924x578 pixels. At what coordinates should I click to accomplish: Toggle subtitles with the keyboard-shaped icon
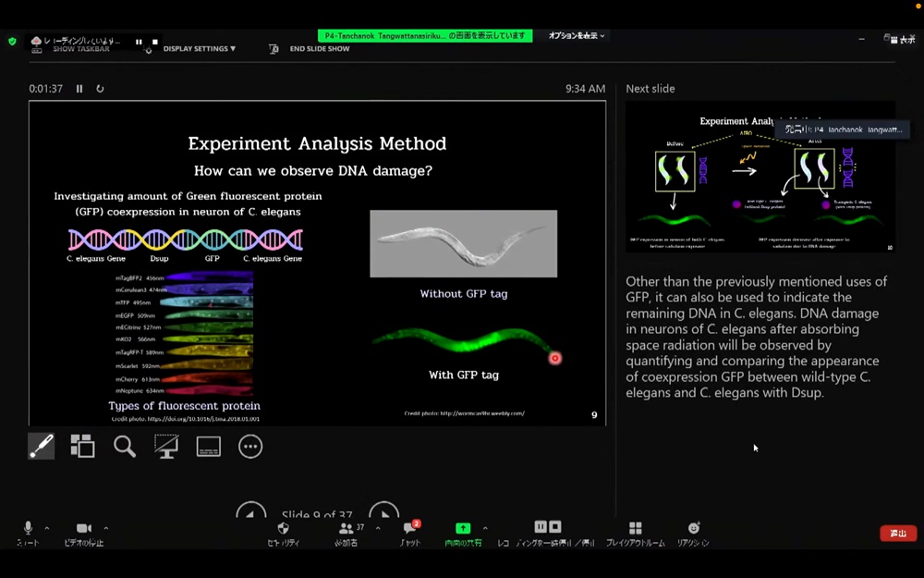pyautogui.click(x=209, y=447)
